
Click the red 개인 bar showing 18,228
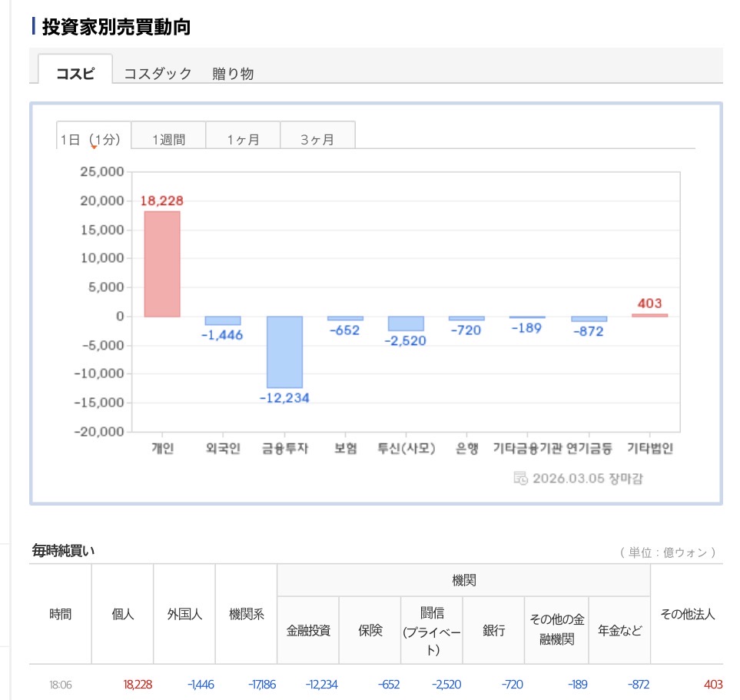click(162, 264)
